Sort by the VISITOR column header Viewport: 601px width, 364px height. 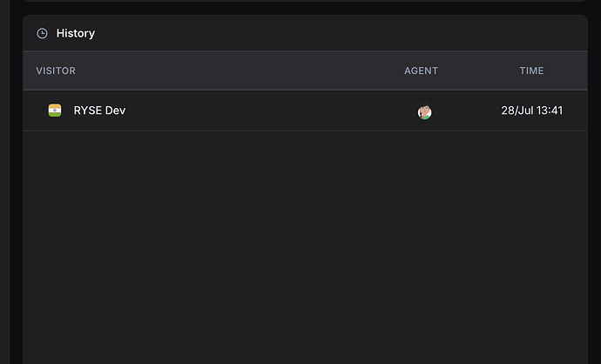56,71
